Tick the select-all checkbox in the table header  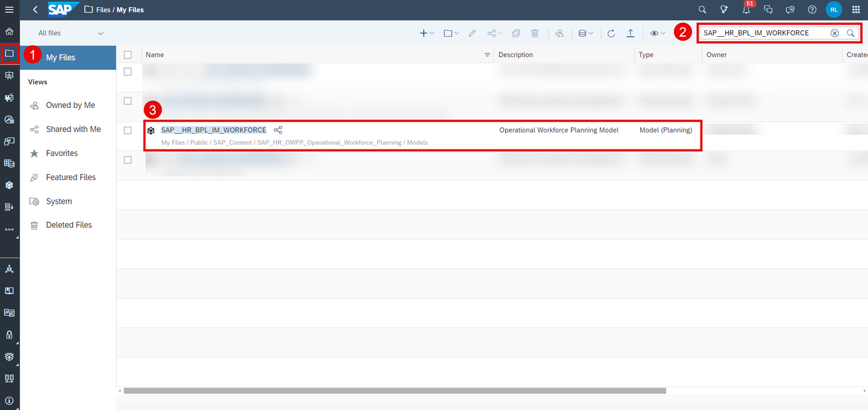[x=128, y=55]
